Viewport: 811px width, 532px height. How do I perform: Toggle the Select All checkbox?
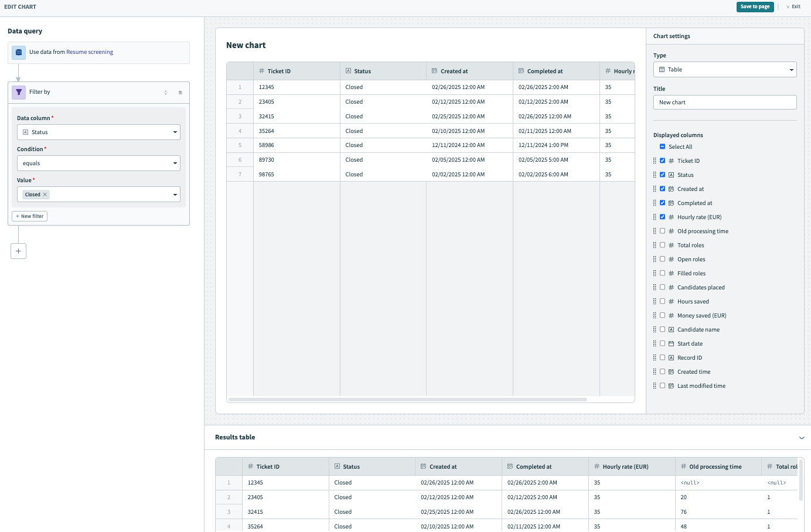(x=662, y=146)
